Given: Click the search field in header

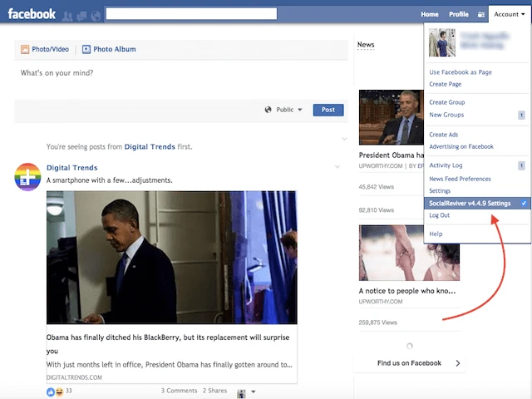Looking at the screenshot, I should tap(191, 14).
